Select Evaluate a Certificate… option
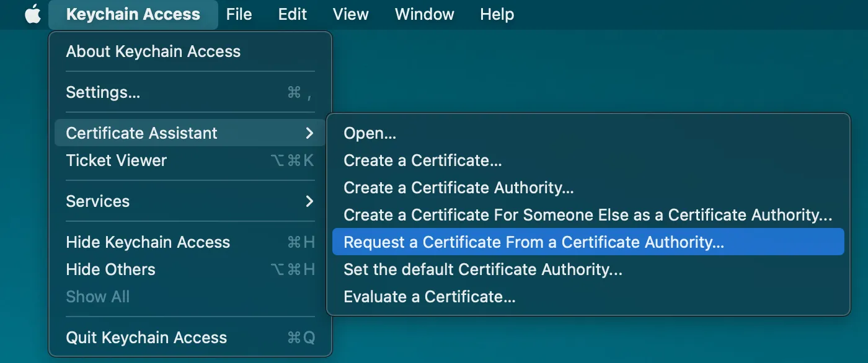This screenshot has width=868, height=363. [x=588, y=297]
